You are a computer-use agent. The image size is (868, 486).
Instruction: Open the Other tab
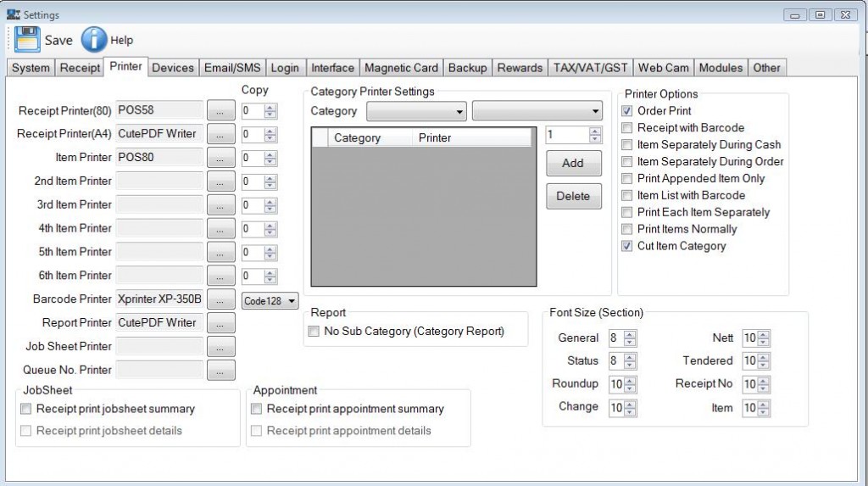(x=766, y=68)
